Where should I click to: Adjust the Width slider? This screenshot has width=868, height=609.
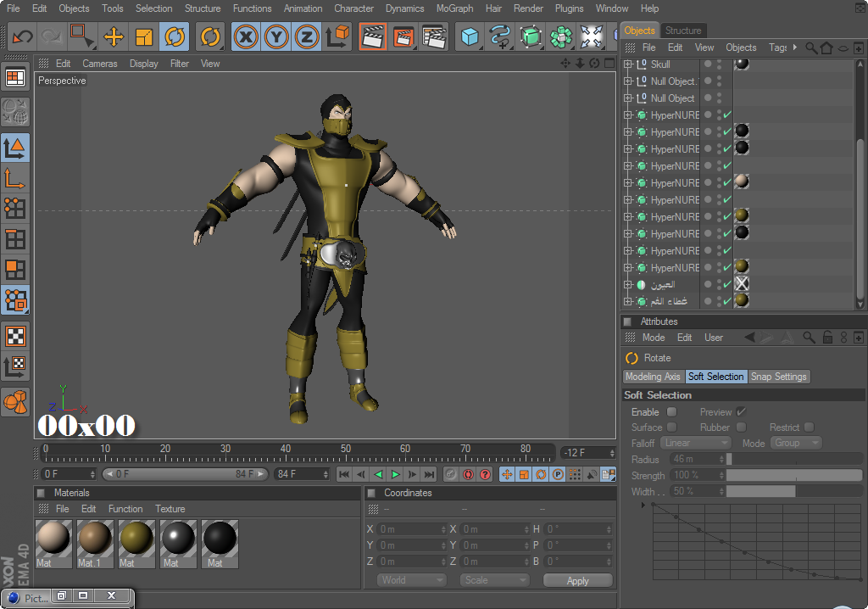tap(794, 491)
